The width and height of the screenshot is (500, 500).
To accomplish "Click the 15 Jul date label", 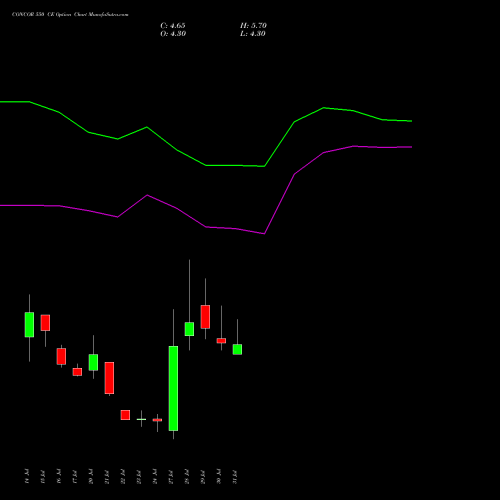I will pyautogui.click(x=43, y=476).
